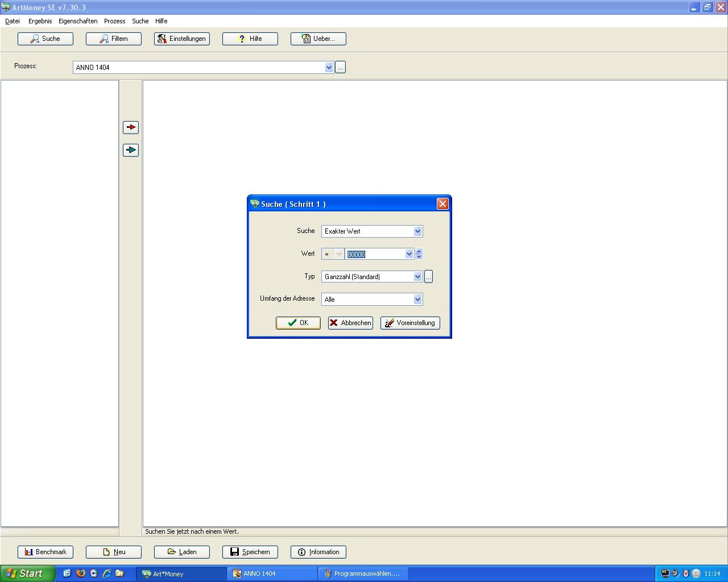Expand Umfang der Adresse dropdown

coord(417,300)
